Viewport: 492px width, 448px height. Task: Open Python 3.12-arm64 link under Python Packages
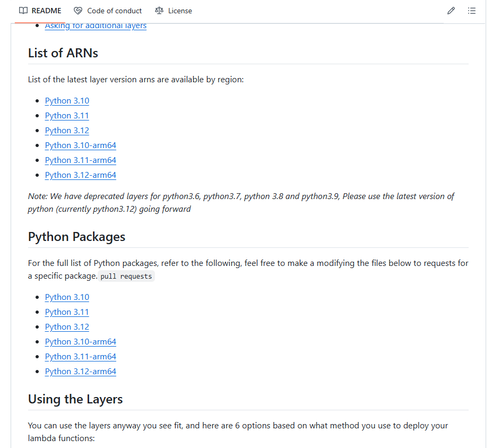coord(80,372)
